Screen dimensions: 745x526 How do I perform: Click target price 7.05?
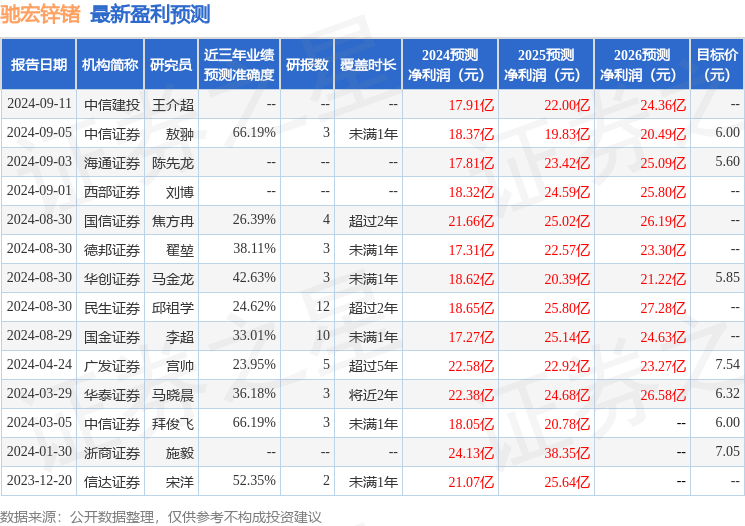point(727,451)
